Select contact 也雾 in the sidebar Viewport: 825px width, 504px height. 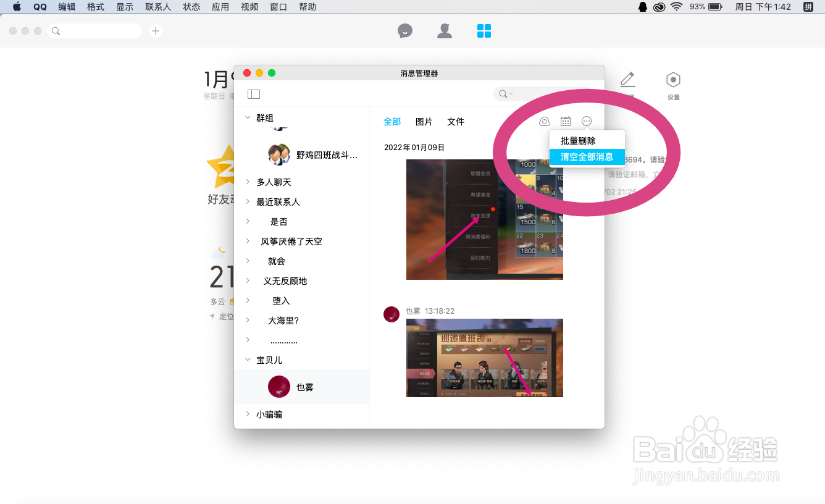301,387
